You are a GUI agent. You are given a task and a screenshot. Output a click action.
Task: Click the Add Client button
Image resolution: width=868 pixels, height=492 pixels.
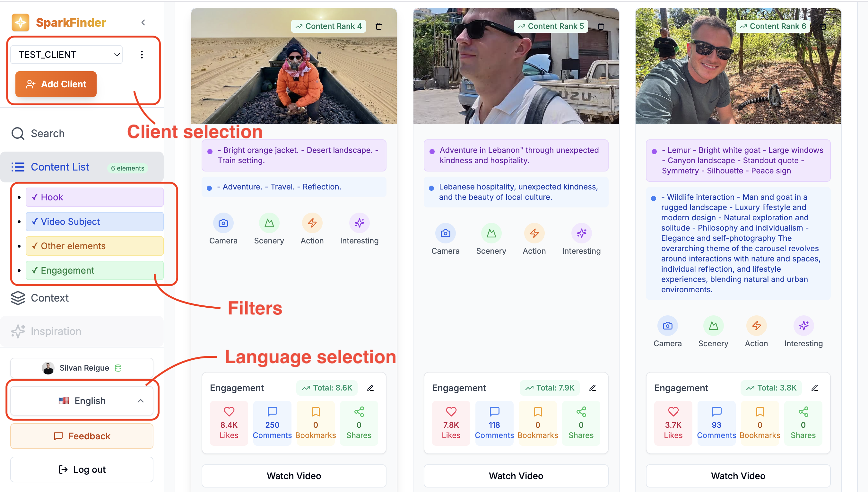(x=56, y=84)
